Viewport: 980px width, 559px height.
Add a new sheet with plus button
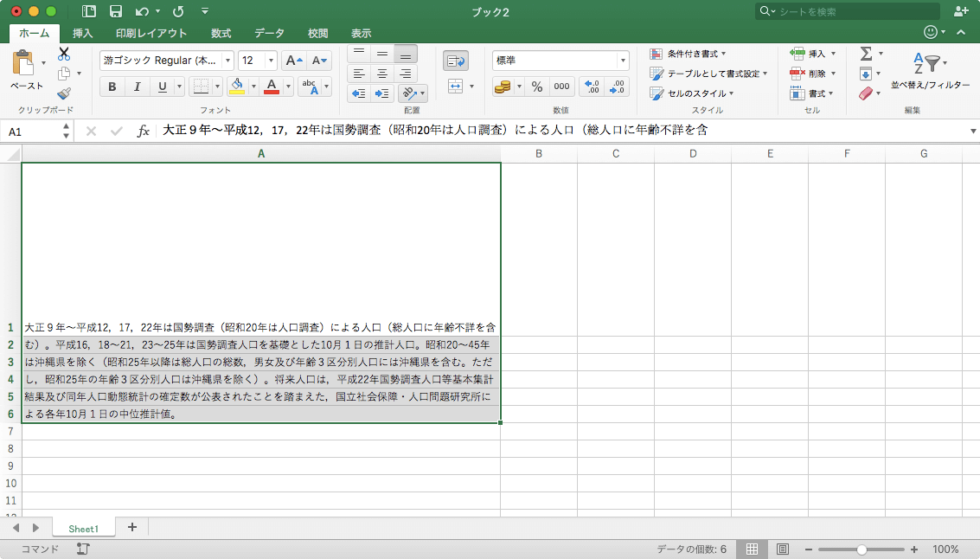[x=131, y=528]
